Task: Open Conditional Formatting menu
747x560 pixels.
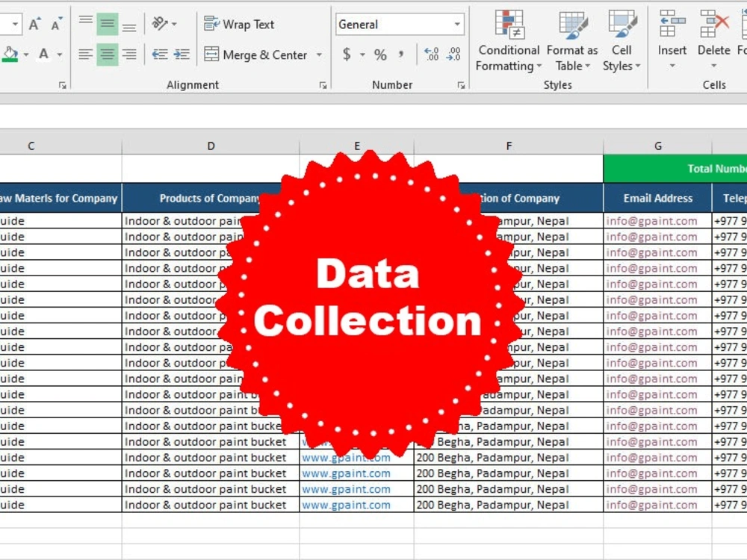Action: 509,41
